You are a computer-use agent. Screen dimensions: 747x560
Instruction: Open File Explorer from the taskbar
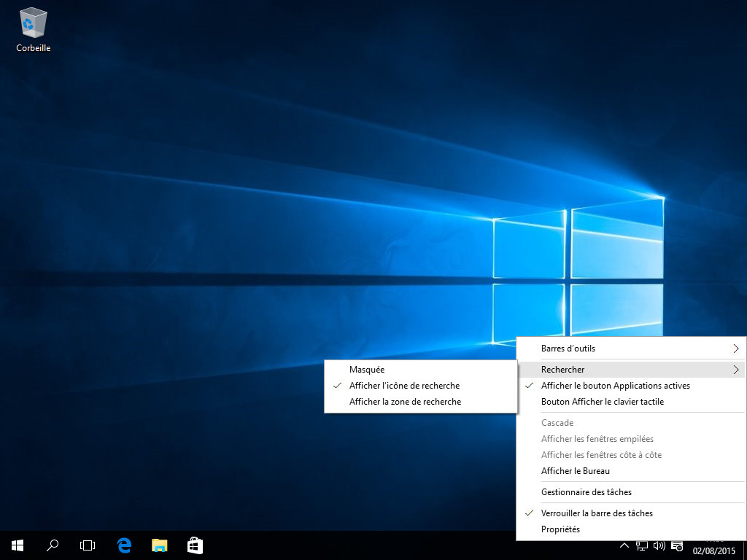[159, 545]
